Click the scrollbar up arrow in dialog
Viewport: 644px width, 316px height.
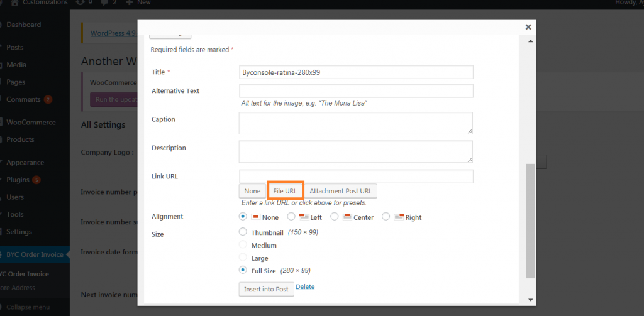coord(530,41)
